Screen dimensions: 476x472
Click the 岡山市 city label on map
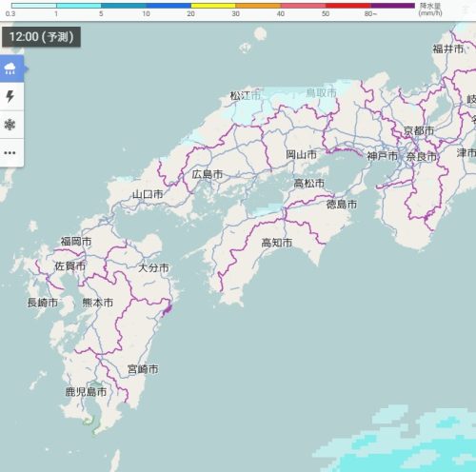click(301, 154)
